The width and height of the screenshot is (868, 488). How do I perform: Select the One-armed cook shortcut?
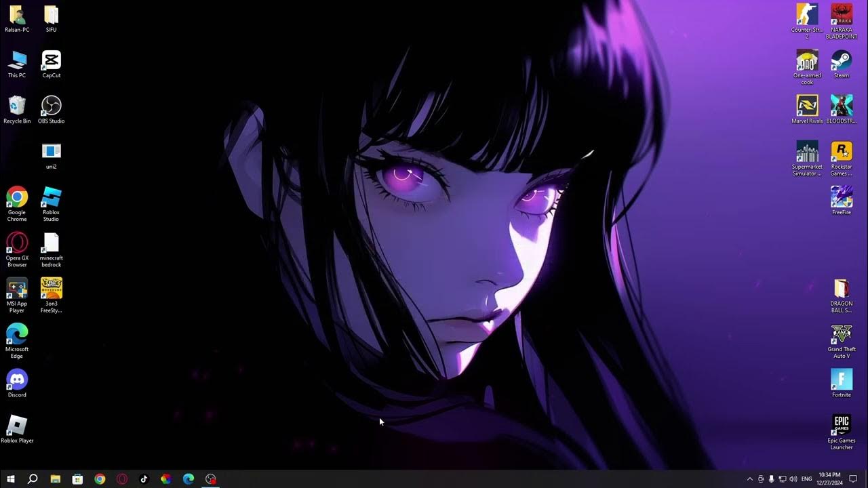point(807,67)
